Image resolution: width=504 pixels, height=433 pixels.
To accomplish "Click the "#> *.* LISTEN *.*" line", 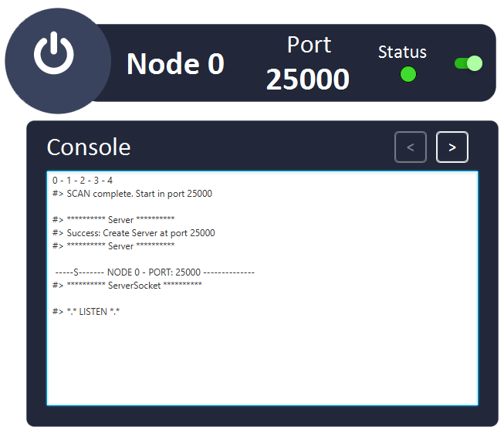I will 86,312.
